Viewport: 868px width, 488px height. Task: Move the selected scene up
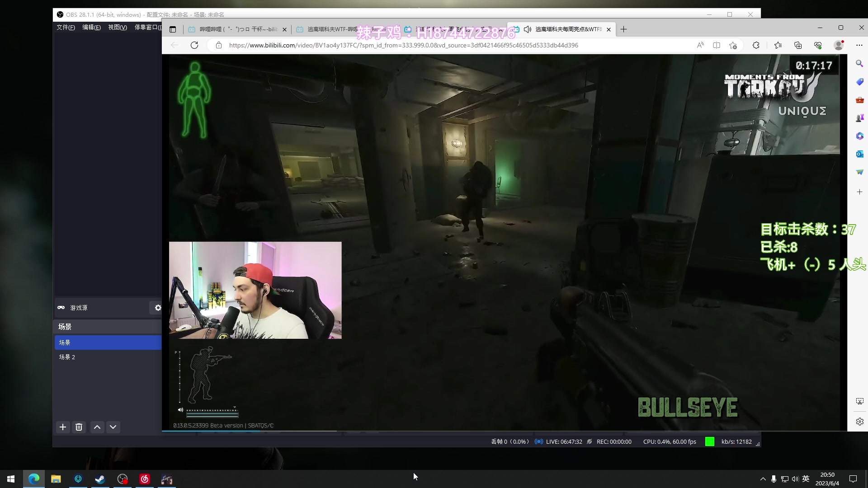[x=97, y=427]
